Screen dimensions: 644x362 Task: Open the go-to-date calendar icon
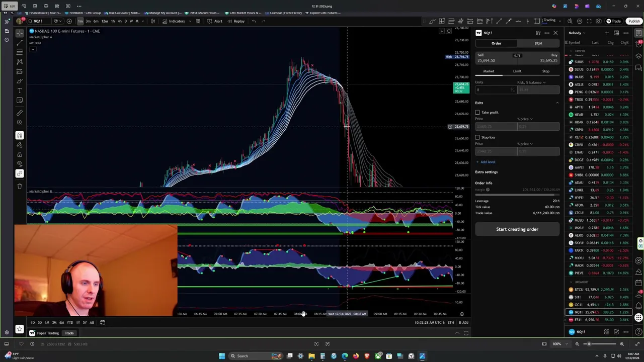click(x=103, y=323)
